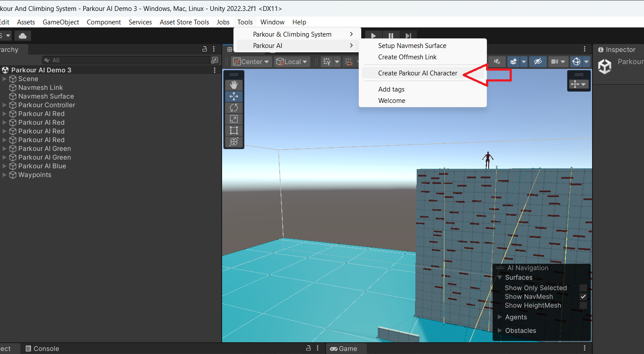This screenshot has height=354, width=644.
Task: Select the Rotate tool
Action: click(234, 108)
